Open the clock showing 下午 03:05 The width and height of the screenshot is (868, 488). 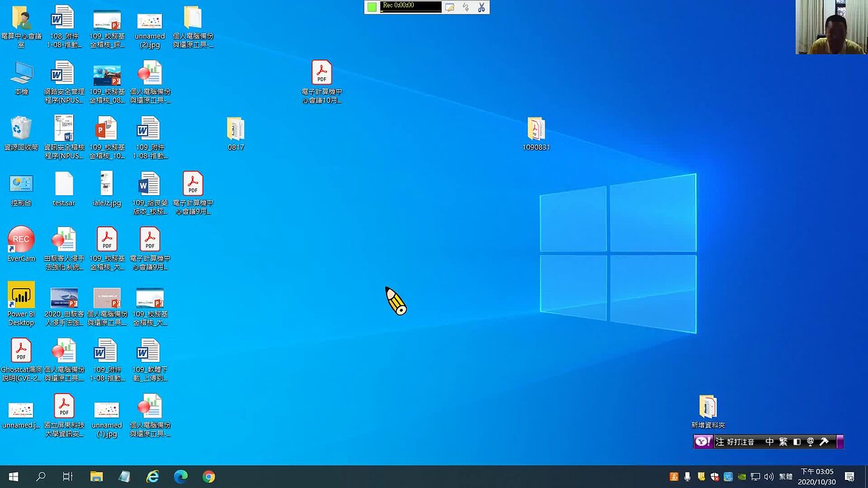point(816,476)
